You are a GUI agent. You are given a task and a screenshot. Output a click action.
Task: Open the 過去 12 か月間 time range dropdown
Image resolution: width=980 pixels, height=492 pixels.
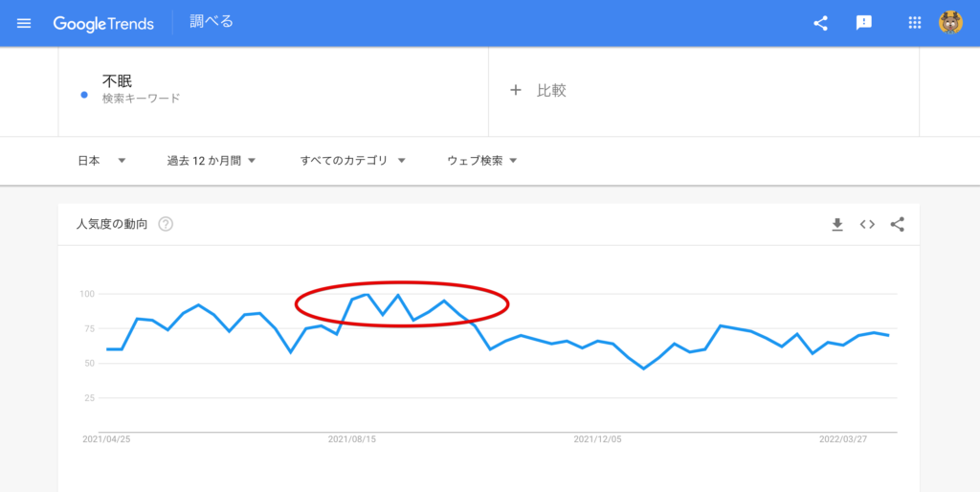[211, 161]
